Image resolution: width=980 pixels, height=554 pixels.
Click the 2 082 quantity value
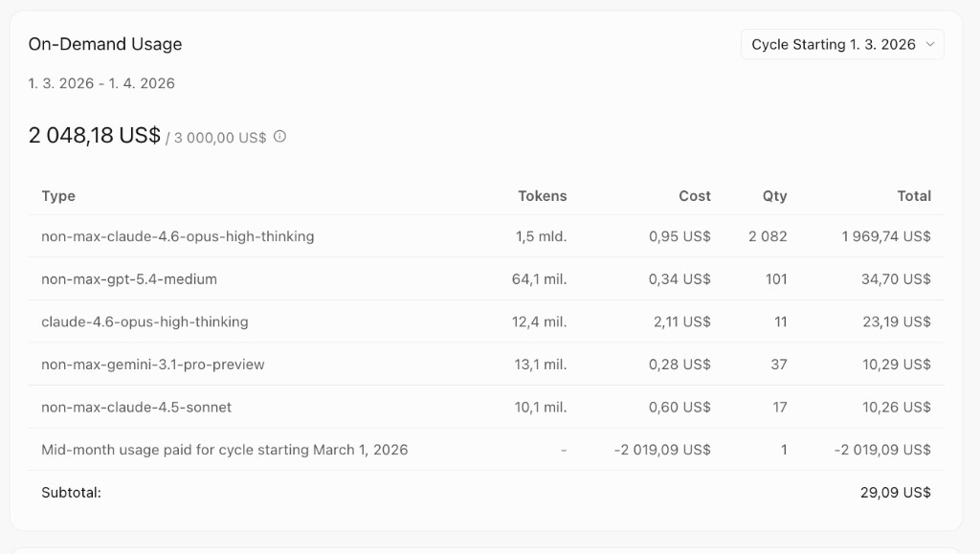tap(768, 236)
